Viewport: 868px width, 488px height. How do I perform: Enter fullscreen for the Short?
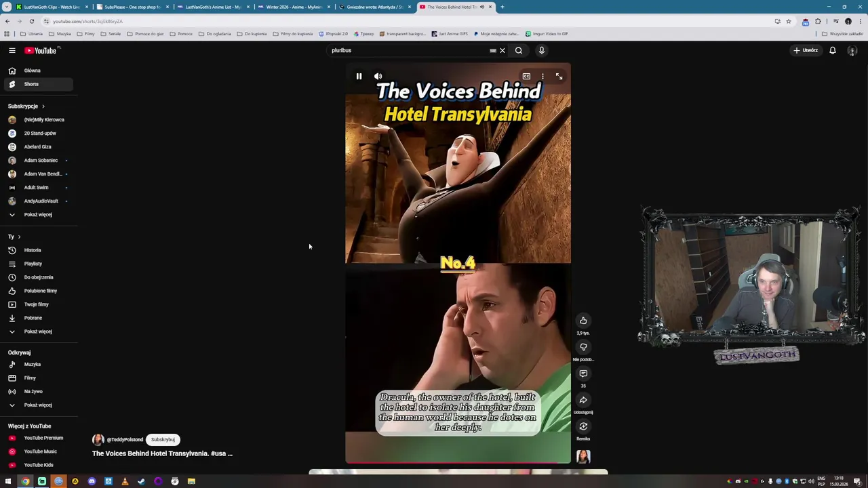[x=559, y=77]
